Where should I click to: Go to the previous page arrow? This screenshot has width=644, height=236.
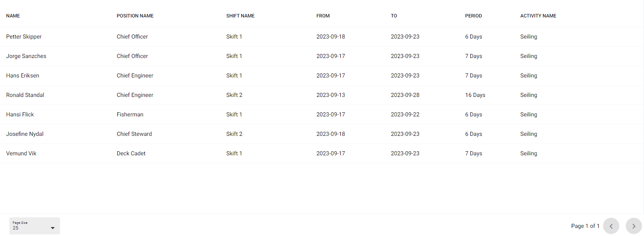tap(611, 226)
